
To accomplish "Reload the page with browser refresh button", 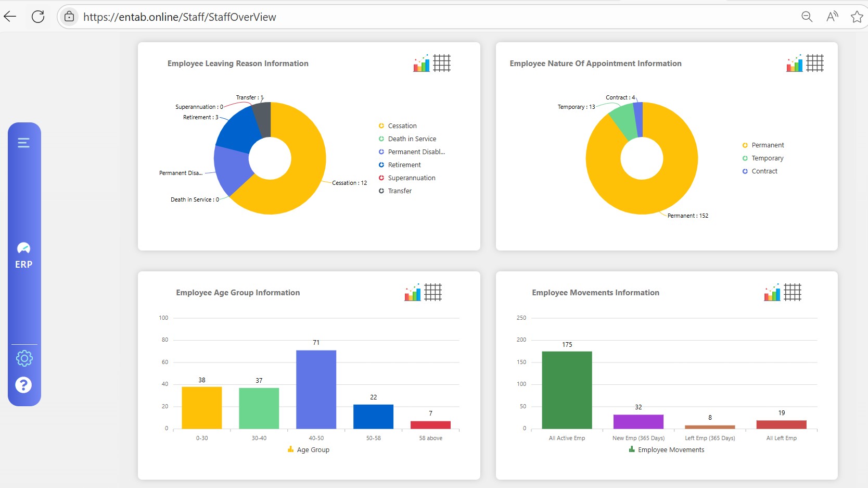I will 38,17.
